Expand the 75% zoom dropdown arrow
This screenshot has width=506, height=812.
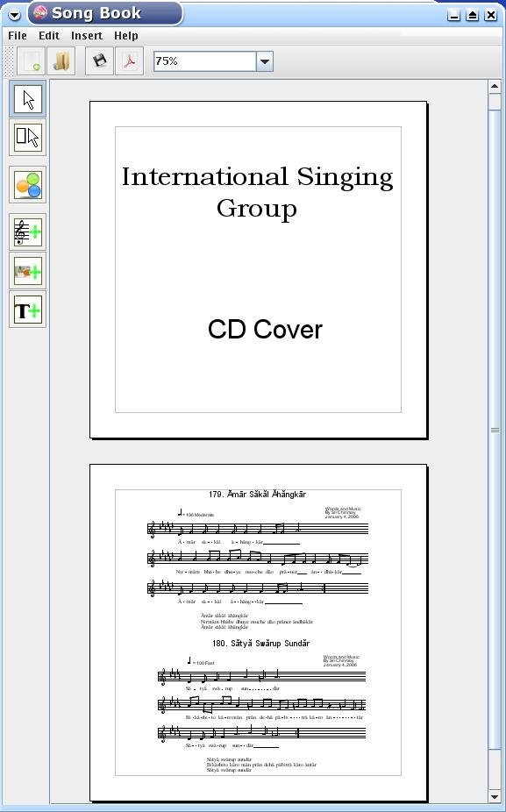pyautogui.click(x=265, y=61)
